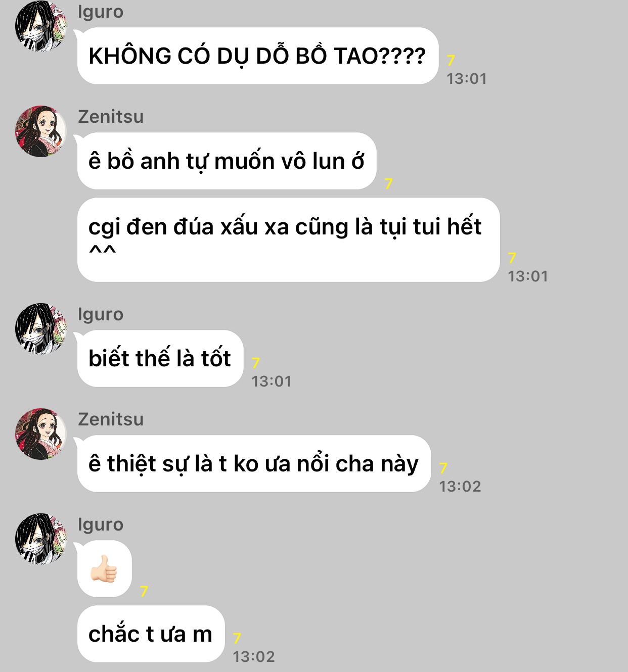Tap the 'ê thiệt sự là t ko ưa nổi cha này' bubble
The height and width of the screenshot is (672, 628).
pos(254,464)
